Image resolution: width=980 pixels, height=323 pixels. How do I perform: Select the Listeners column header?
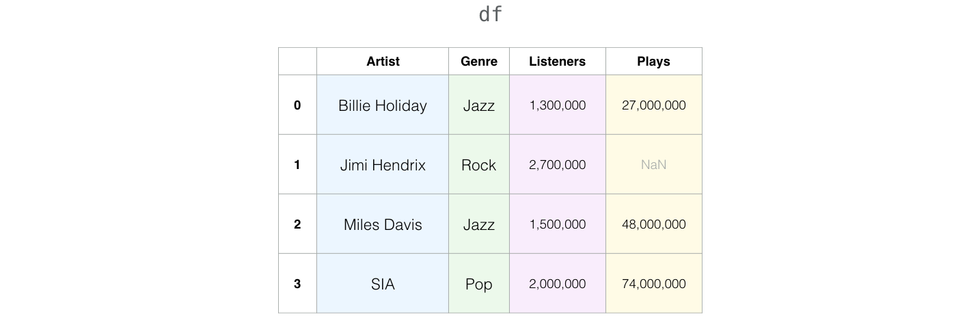pyautogui.click(x=558, y=62)
